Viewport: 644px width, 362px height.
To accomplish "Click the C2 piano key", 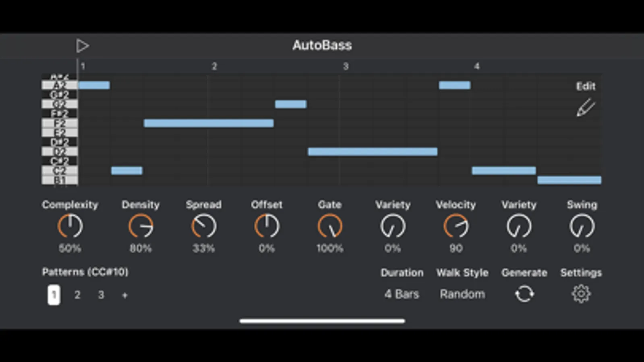I will [x=60, y=171].
